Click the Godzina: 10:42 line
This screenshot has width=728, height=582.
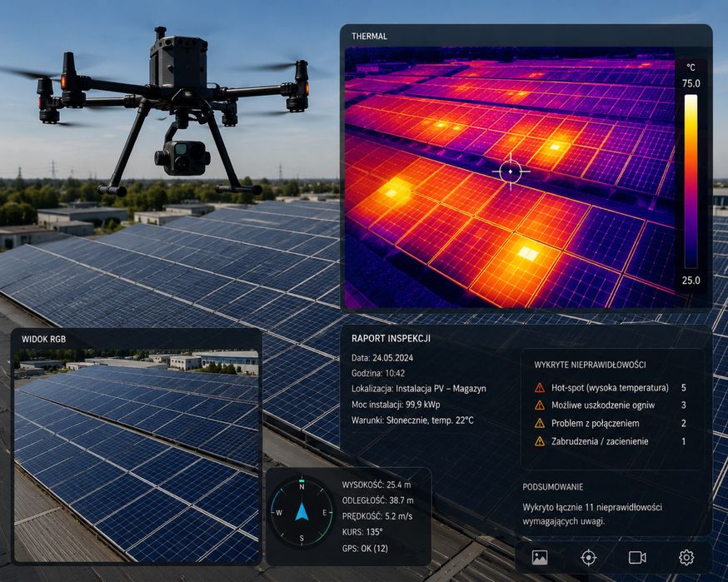tap(378, 373)
